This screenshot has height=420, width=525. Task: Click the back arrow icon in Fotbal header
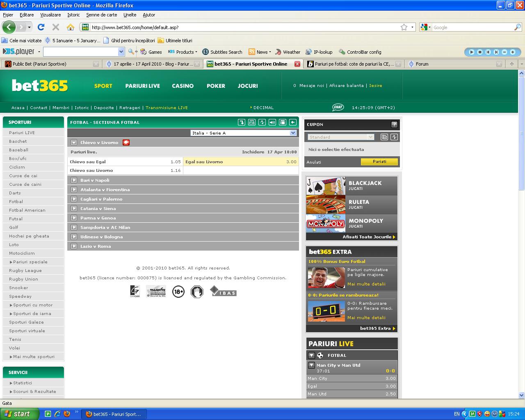coord(293,122)
